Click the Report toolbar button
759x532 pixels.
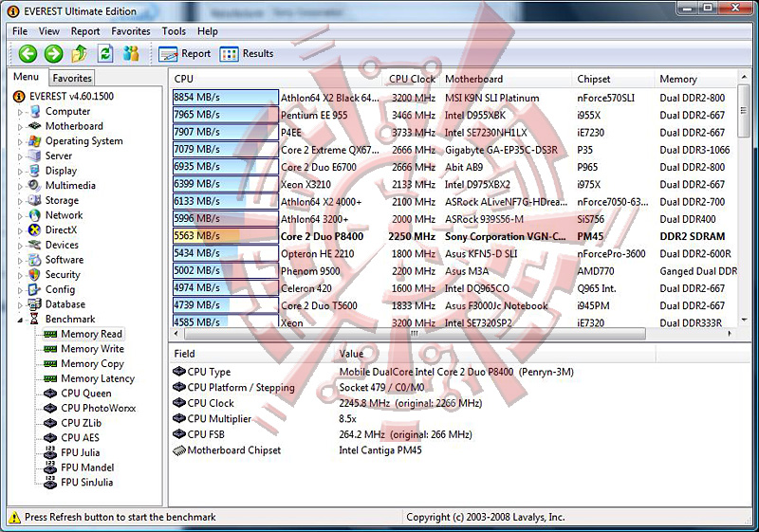[184, 54]
